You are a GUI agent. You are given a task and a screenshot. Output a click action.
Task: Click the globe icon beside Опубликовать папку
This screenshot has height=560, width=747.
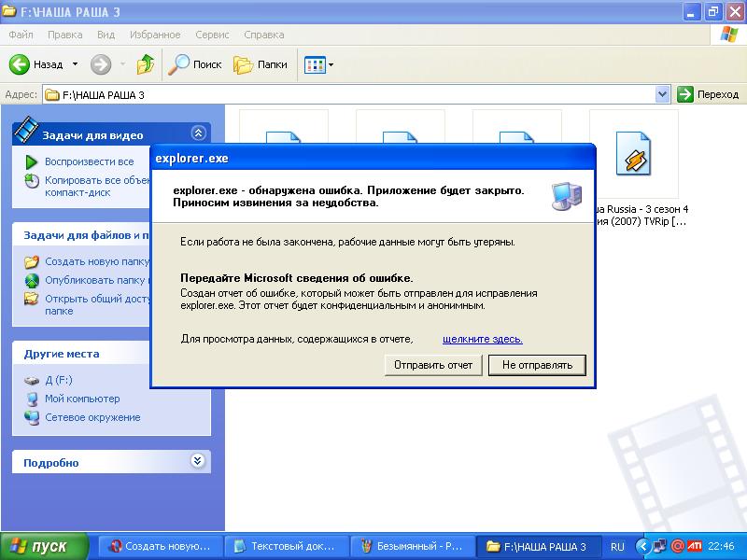pos(32,281)
